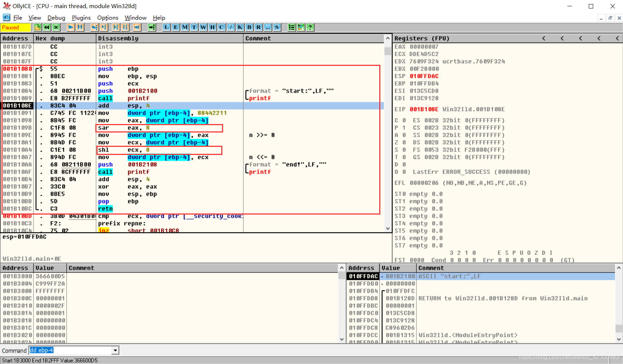623x364 pixels.
Task: Restart the debugged program (rewind icon)
Action: [47, 27]
